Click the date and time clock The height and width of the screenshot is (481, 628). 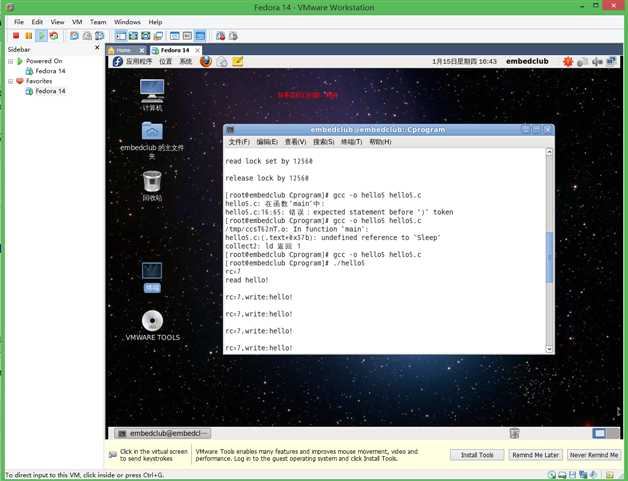click(x=464, y=61)
